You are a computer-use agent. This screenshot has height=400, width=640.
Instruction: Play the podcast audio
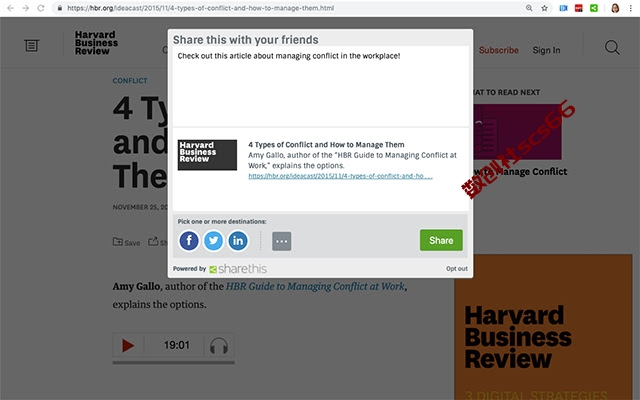pyautogui.click(x=128, y=346)
